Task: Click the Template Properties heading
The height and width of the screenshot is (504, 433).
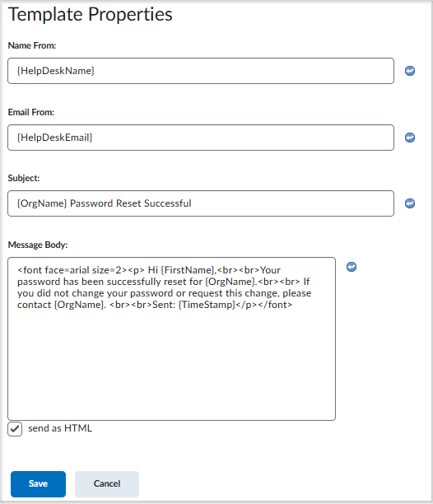Action: pyautogui.click(x=91, y=15)
